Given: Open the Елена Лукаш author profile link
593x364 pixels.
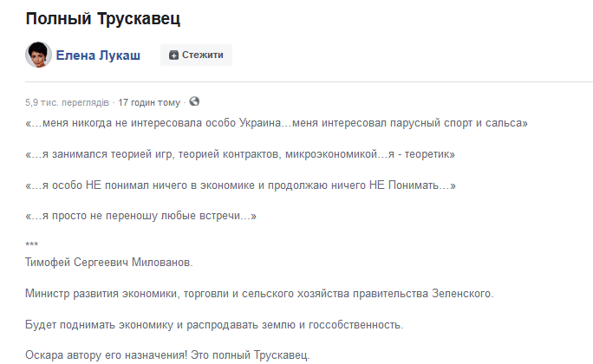Looking at the screenshot, I should [x=98, y=55].
